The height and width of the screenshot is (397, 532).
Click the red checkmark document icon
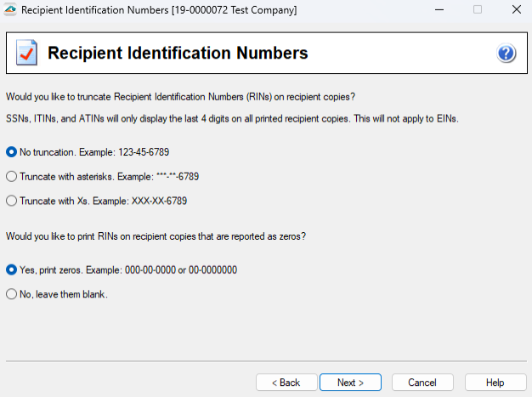click(x=26, y=54)
